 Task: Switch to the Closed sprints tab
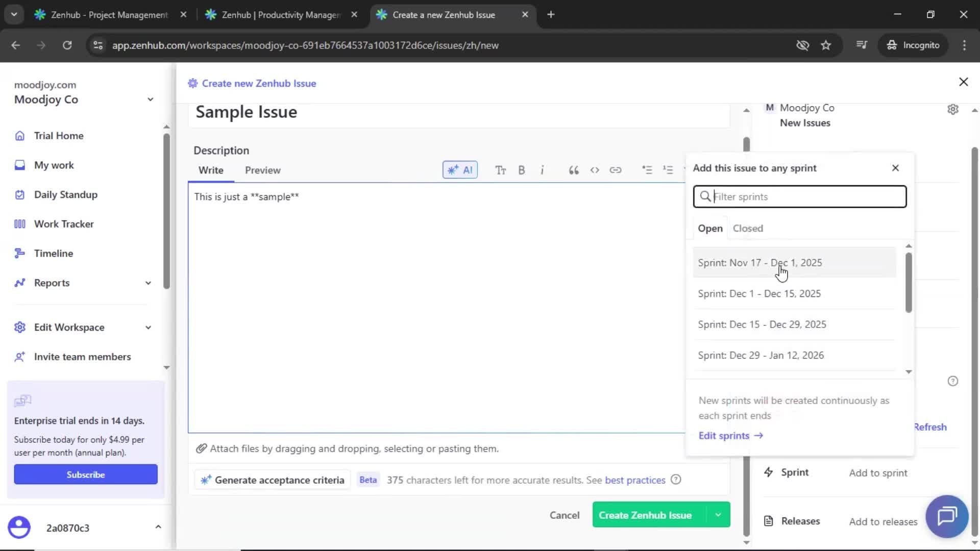(747, 228)
